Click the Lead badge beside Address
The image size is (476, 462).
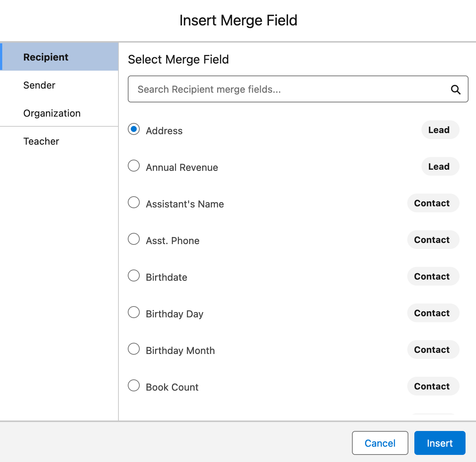[440, 130]
